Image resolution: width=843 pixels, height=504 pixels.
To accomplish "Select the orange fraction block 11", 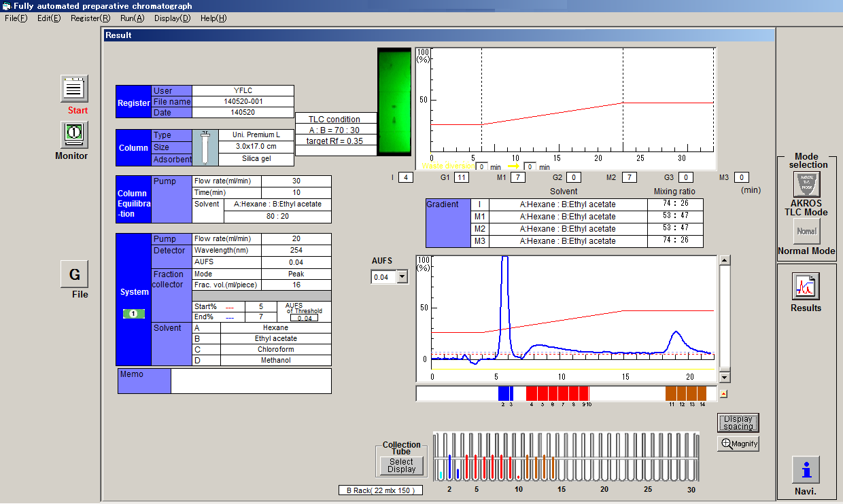I will pos(671,393).
